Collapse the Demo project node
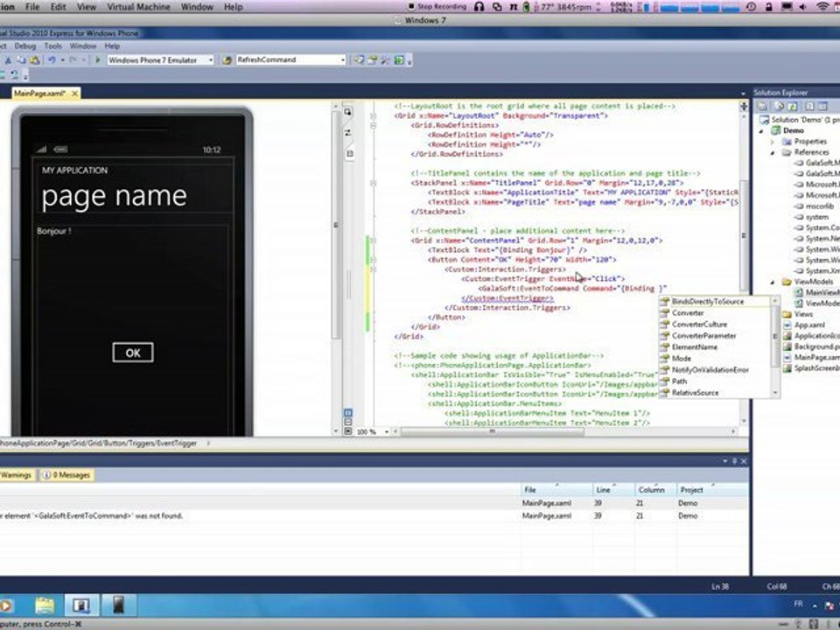The image size is (840, 630). [761, 130]
